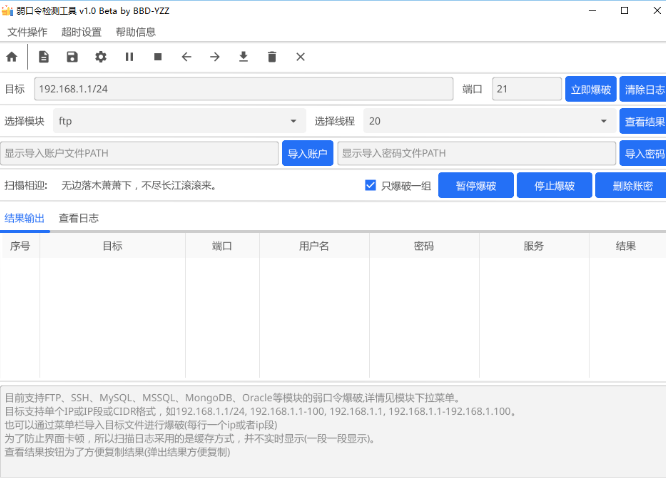Switch to the 结果输出 tab
Viewport: 666px width, 483px height.
25,218
